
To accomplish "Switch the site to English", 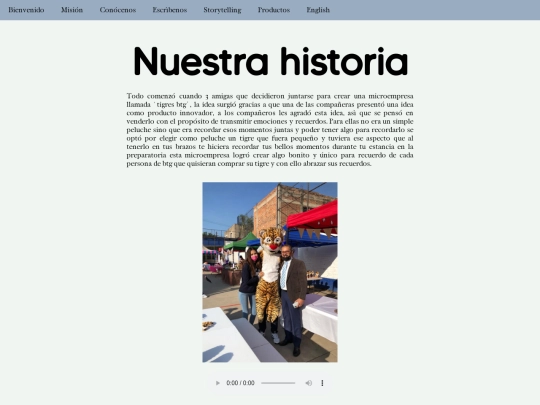I will click(318, 10).
